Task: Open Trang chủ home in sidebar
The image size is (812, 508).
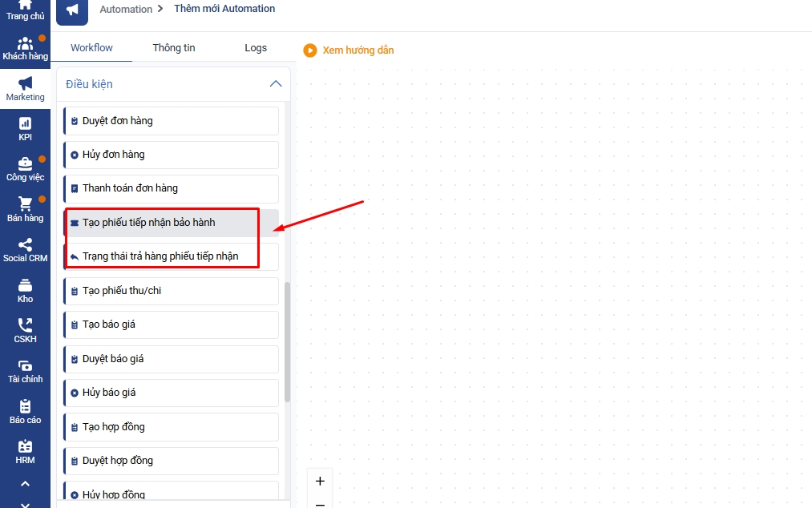Action: (25, 11)
